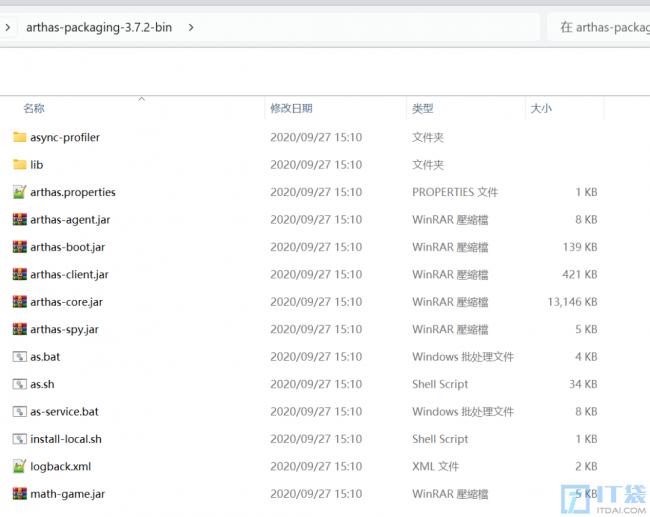The image size is (650, 517).
Task: Click the 421 KB size value
Action: 580,274
